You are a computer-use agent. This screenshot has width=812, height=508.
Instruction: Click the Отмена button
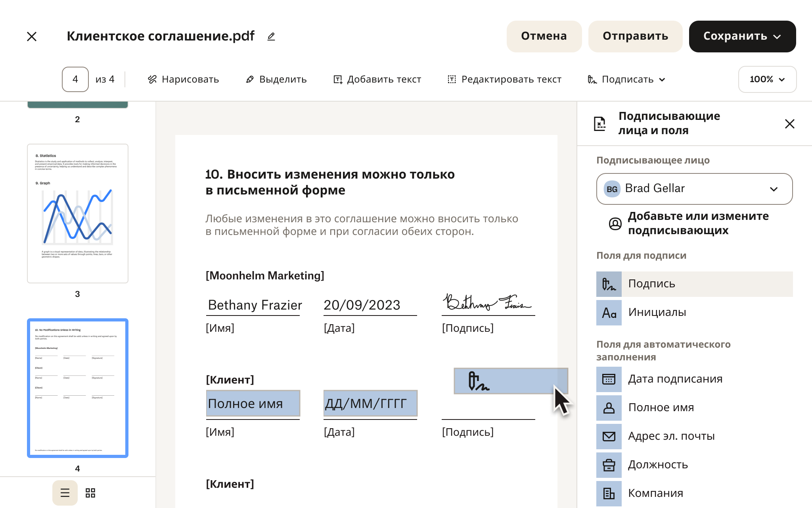pos(544,36)
